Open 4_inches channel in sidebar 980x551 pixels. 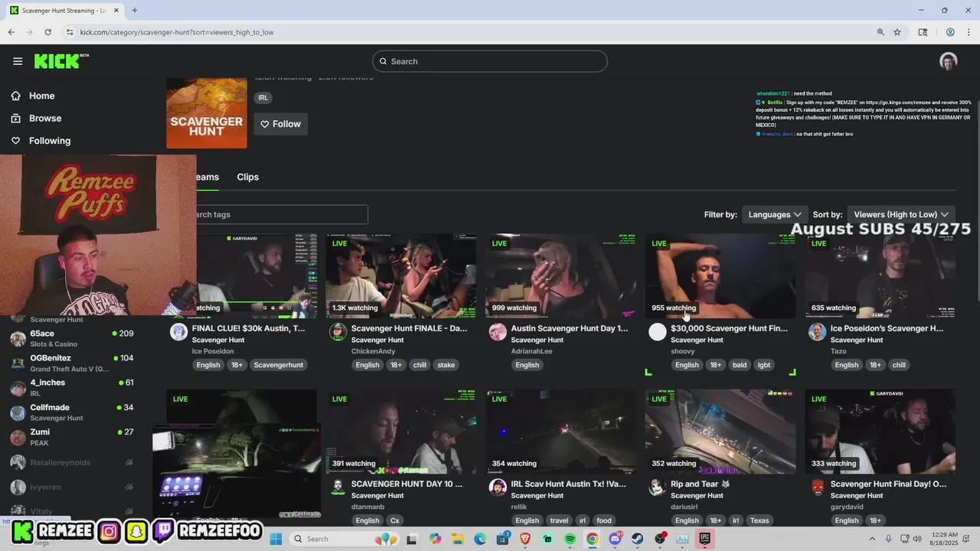coord(73,387)
